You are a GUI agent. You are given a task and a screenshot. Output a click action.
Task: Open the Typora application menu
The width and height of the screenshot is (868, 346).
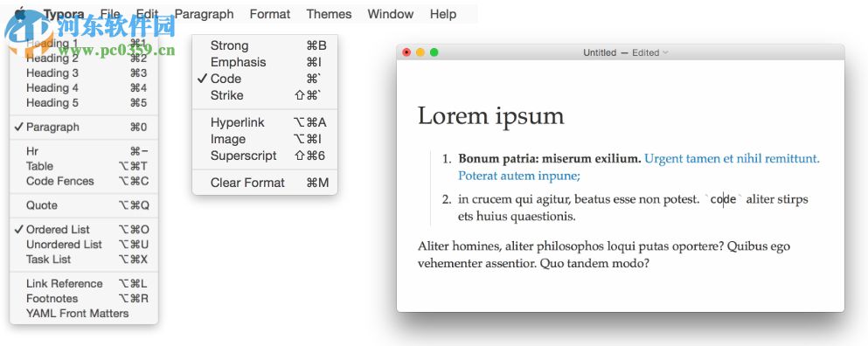[x=64, y=14]
